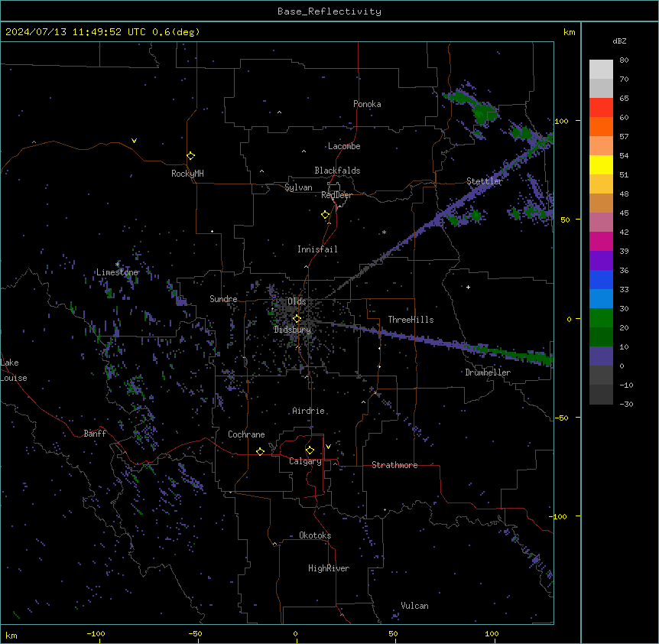The width and height of the screenshot is (659, 644).
Task: Click the Limestone label on the map
Action: click(117, 272)
